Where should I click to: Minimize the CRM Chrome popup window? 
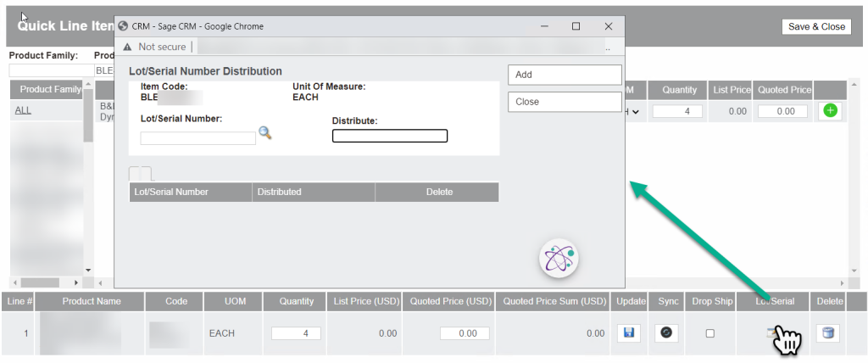point(545,26)
